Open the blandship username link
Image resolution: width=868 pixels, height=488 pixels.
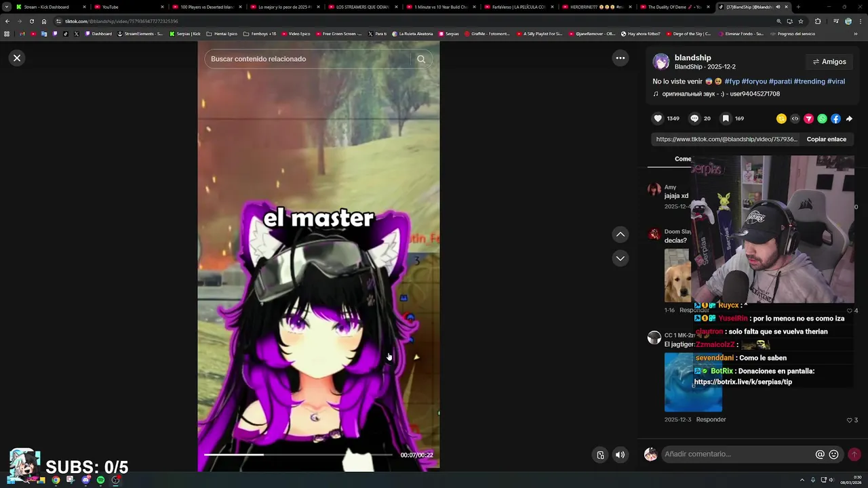(x=692, y=58)
